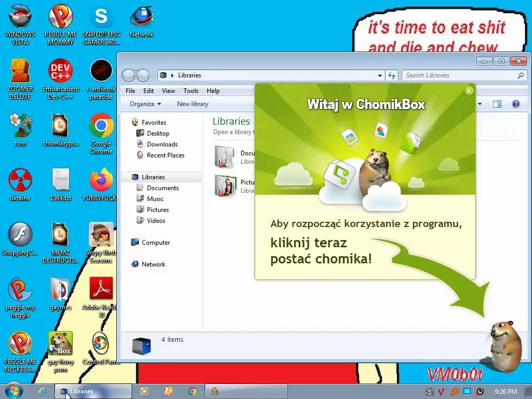Open Windows Media Player taskbar icon
Viewport: 532px width, 399px height.
coord(144,391)
